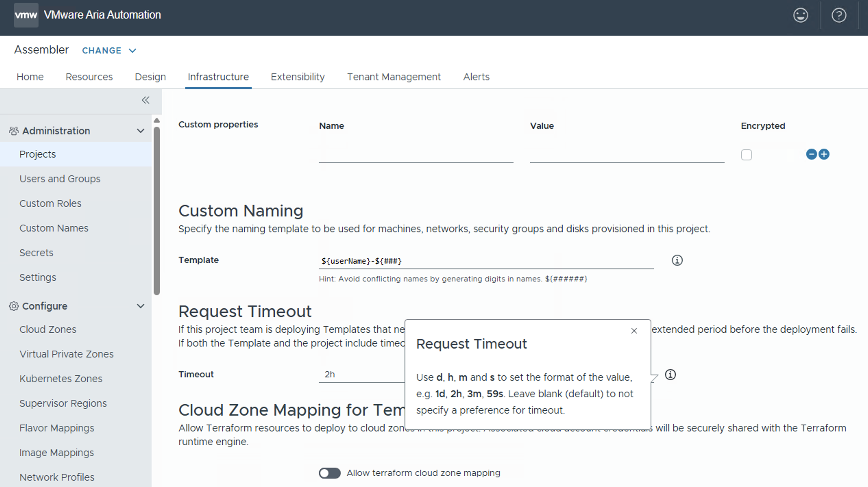
Task: Show info for naming Template field
Action: coord(677,260)
